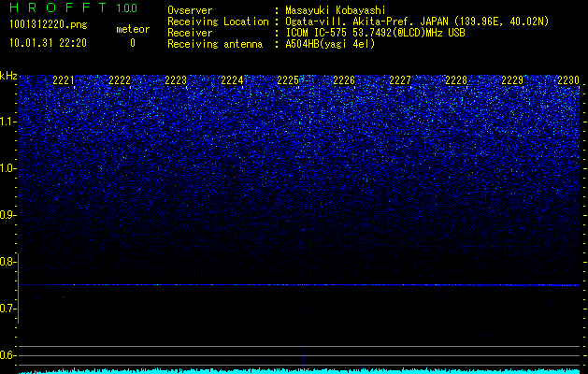Image resolution: width=588 pixels, height=374 pixels.
Task: Select the filename 1001312220.png
Action: (49, 25)
